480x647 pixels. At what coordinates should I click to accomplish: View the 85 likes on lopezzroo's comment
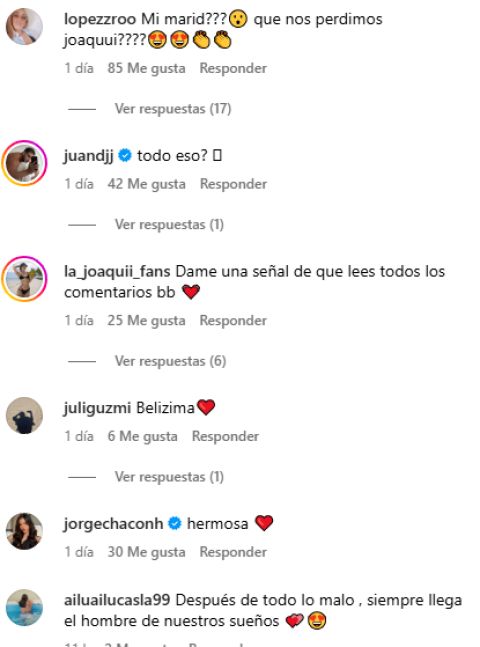point(147,68)
